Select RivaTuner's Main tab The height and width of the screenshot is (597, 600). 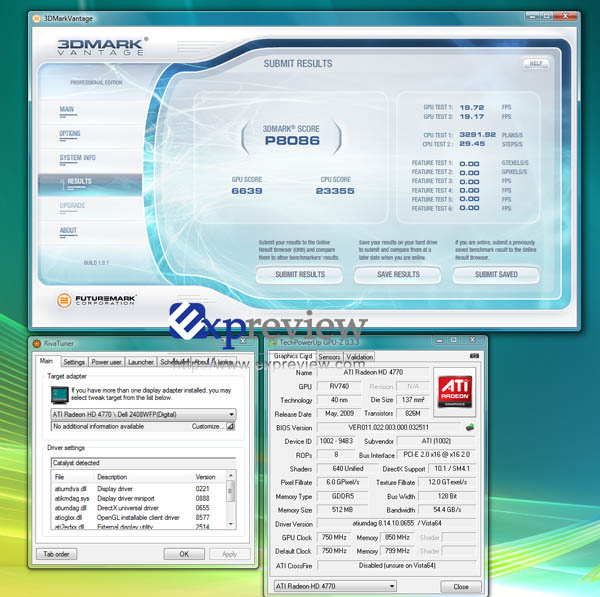(x=46, y=361)
